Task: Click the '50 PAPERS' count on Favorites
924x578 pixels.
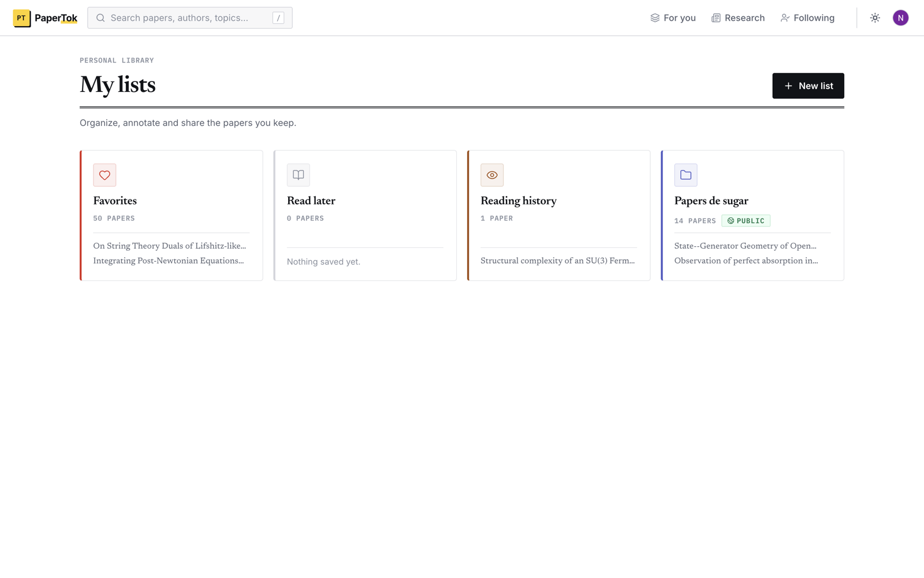Action: point(114,218)
